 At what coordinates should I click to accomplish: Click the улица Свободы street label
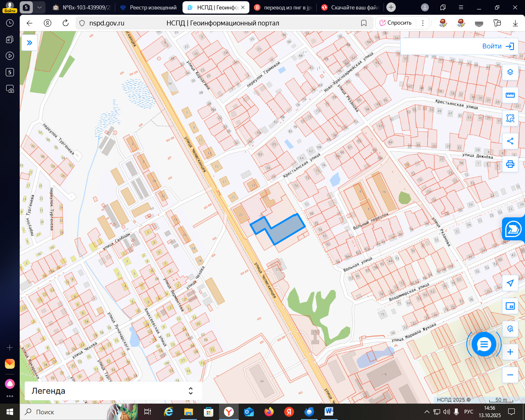(116, 241)
